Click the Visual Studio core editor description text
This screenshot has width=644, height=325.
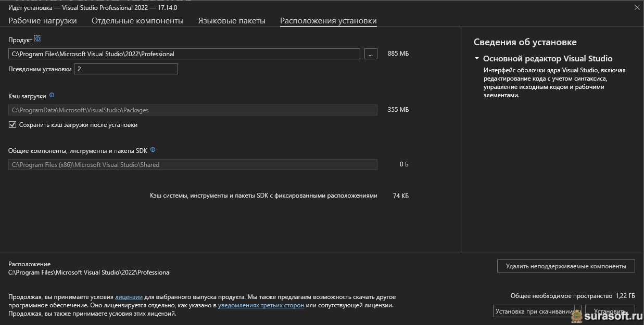pos(554,83)
